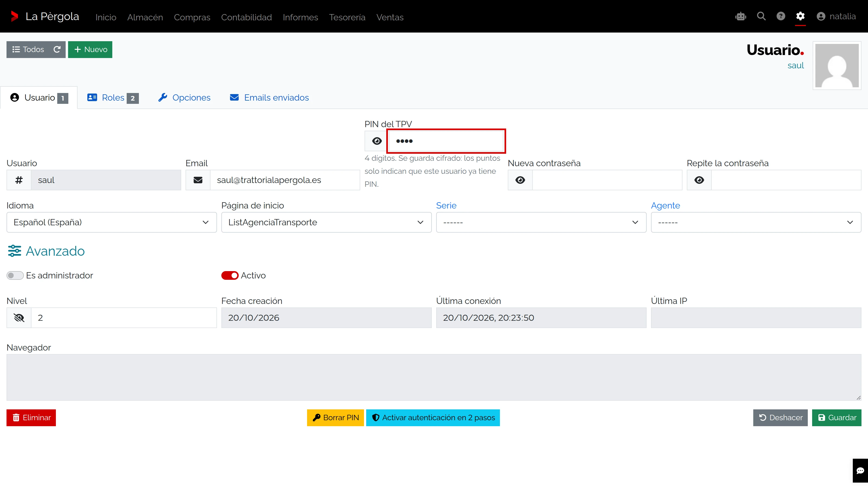868x488 pixels.
Task: Switch to the Roles tab
Action: pyautogui.click(x=113, y=98)
